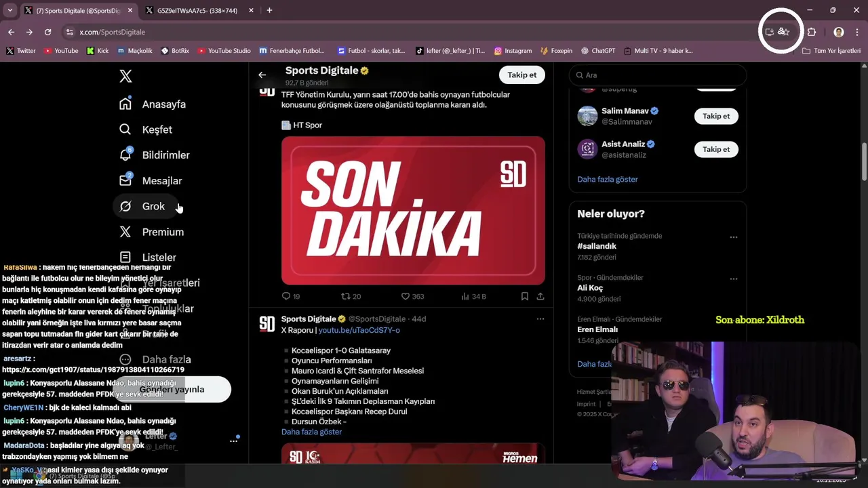
Task: Open Chrome three-dot menu
Action: pyautogui.click(x=857, y=32)
